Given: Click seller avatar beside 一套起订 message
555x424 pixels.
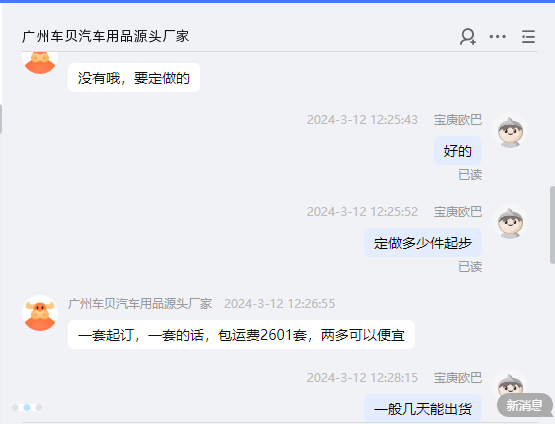Looking at the screenshot, I should (40, 313).
